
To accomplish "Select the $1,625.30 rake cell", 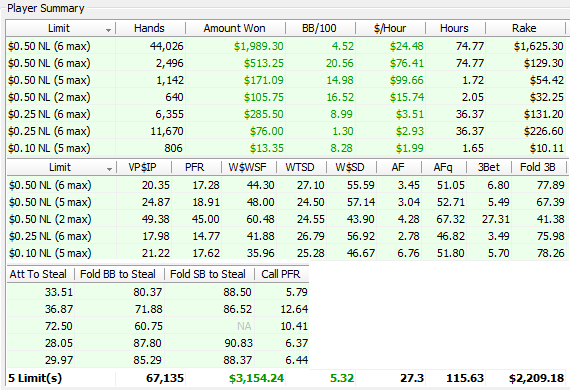I will [x=539, y=46].
